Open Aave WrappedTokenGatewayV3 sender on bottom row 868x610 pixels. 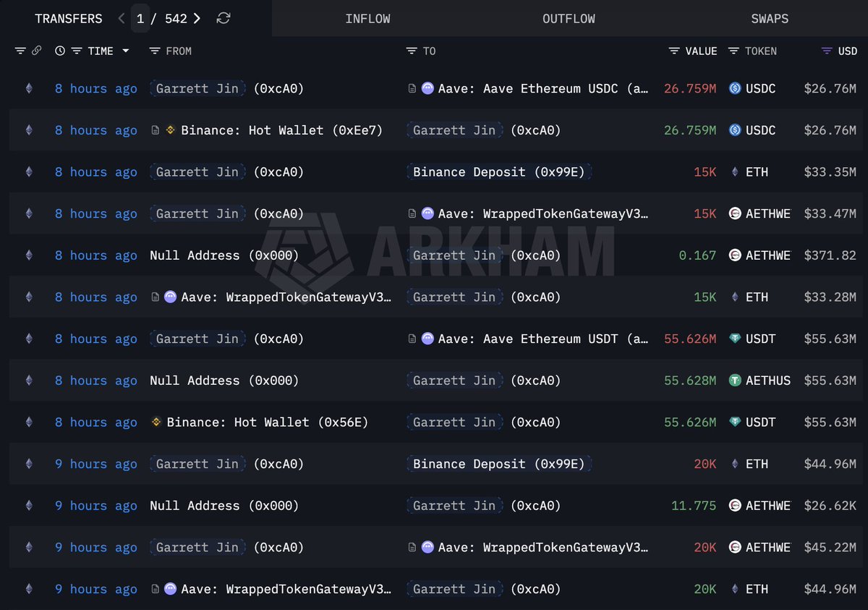tap(286, 589)
